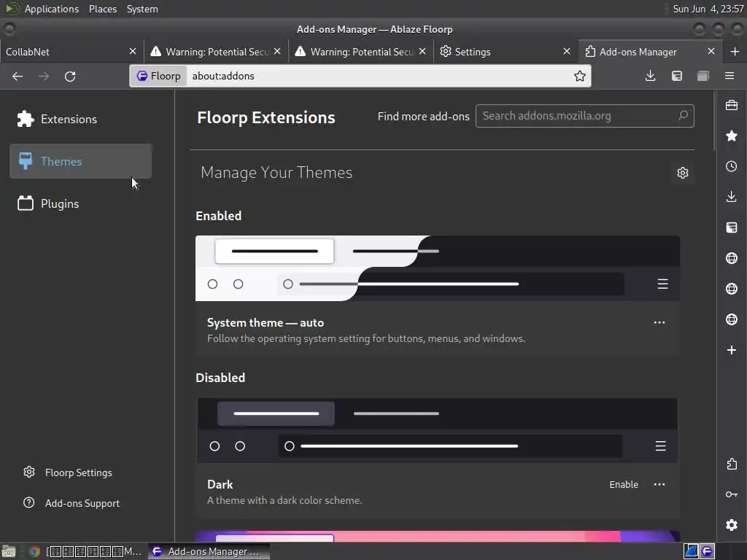Open more options for Dark theme
747x560 pixels.
(659, 484)
